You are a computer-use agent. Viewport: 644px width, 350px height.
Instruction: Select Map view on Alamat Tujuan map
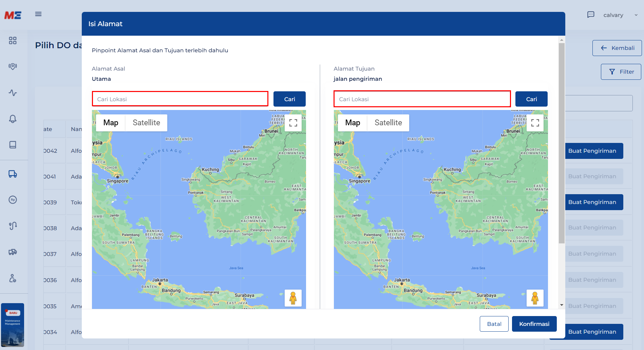353,123
